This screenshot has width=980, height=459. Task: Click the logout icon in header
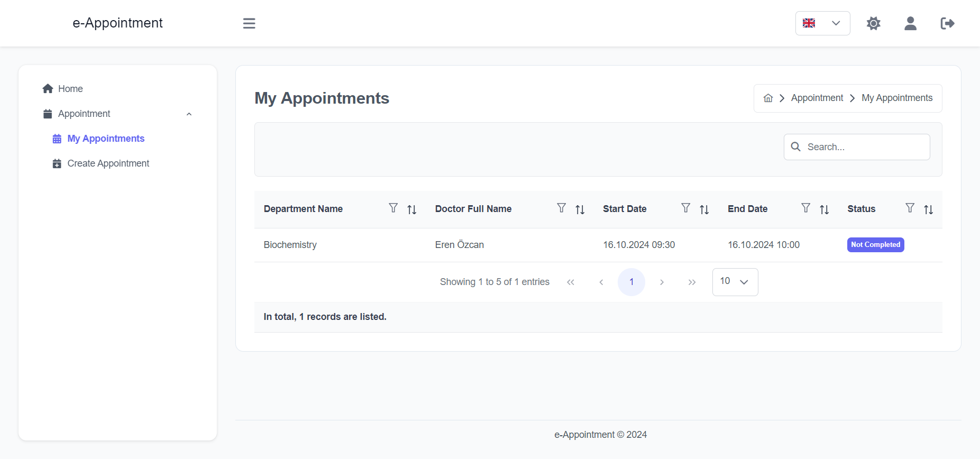tap(947, 23)
